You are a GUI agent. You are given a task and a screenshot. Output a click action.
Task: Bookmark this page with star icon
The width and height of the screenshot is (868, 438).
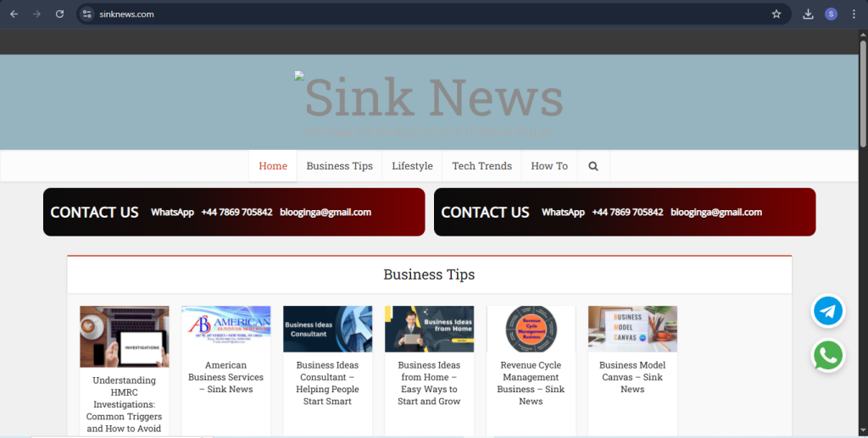tap(776, 14)
